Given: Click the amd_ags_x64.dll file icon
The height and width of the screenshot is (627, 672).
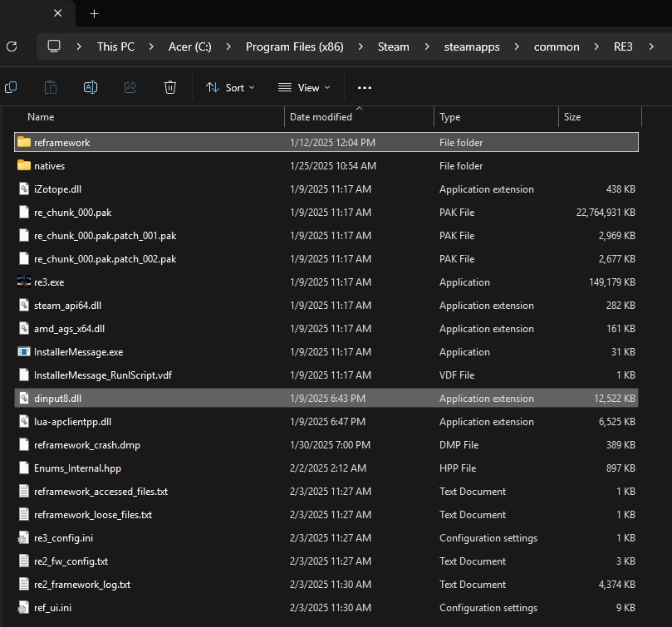Looking at the screenshot, I should click(24, 328).
